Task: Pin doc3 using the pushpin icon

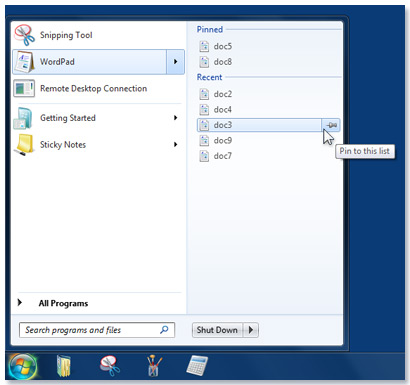Action: pyautogui.click(x=331, y=125)
